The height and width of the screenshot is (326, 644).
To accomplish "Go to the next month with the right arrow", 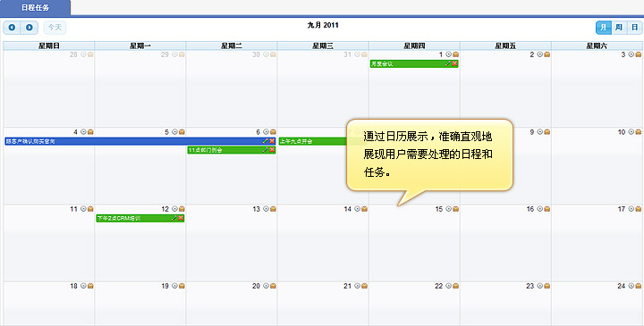I will (30, 28).
